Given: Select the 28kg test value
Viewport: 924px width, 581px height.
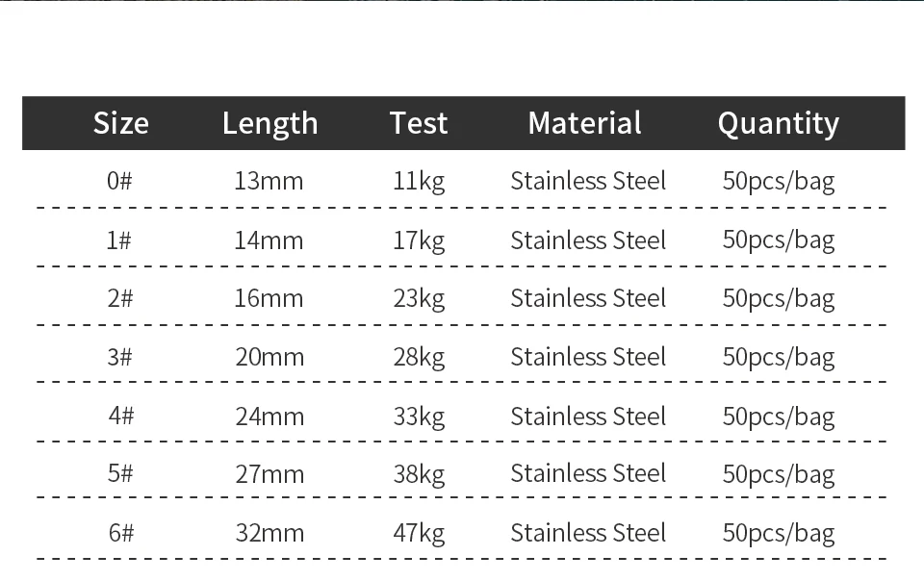Looking at the screenshot, I should click(x=419, y=357).
